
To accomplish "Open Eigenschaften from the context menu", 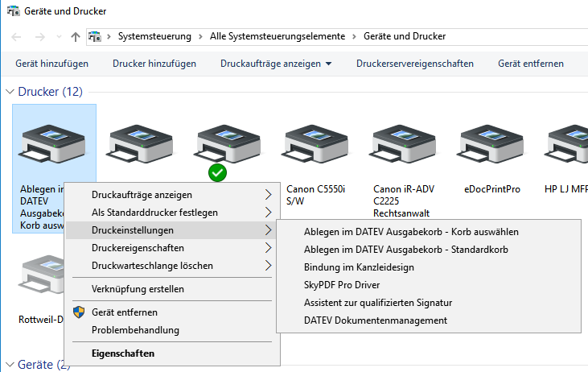I will pos(122,353).
